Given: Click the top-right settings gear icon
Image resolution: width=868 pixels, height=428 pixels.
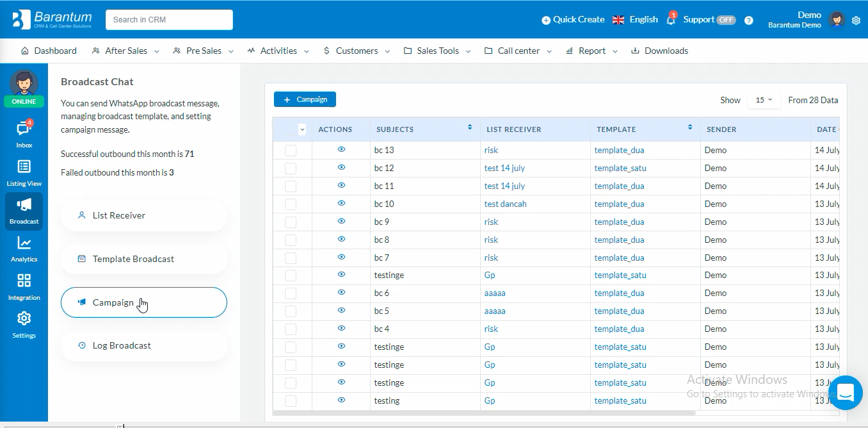Looking at the screenshot, I should pyautogui.click(x=856, y=21).
